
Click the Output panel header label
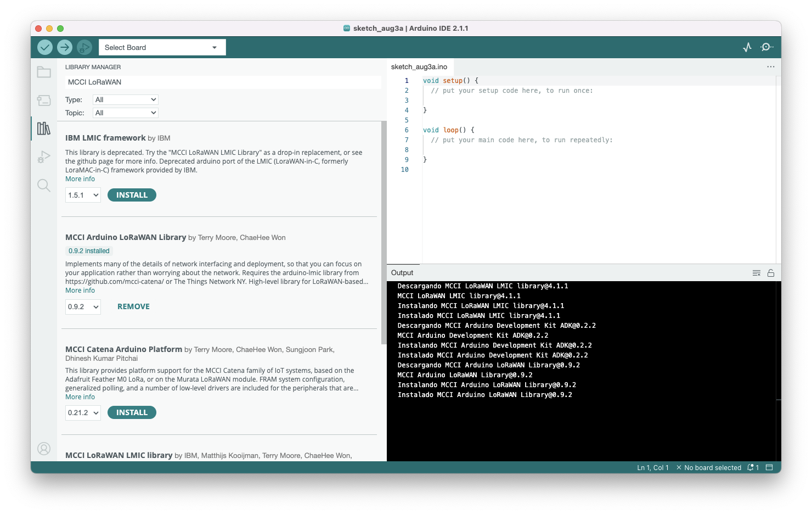point(402,273)
